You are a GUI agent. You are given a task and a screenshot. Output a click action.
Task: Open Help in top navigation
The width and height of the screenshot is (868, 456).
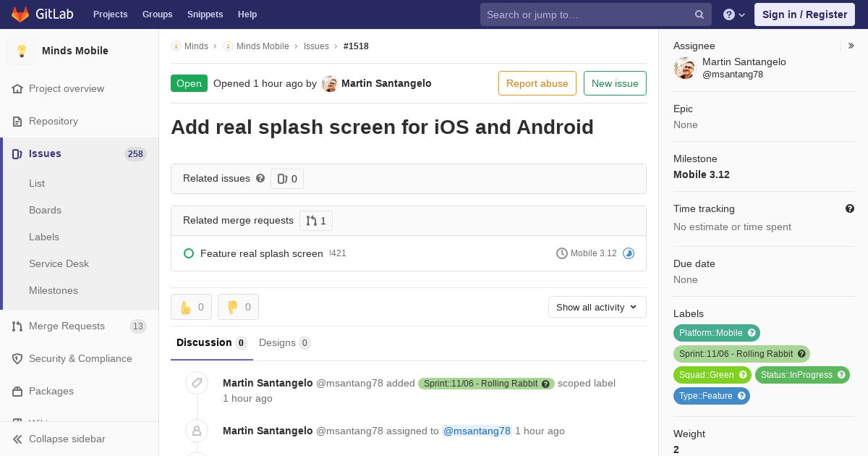(x=247, y=14)
